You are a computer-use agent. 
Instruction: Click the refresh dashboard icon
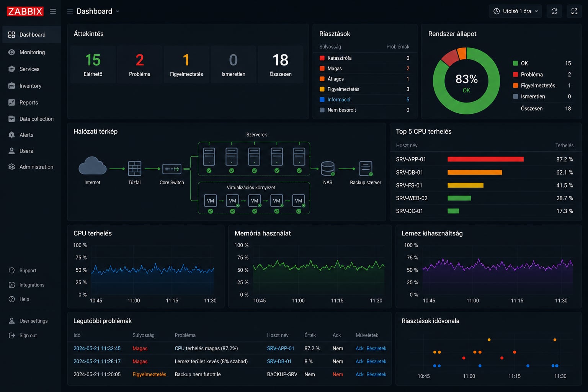tap(554, 11)
